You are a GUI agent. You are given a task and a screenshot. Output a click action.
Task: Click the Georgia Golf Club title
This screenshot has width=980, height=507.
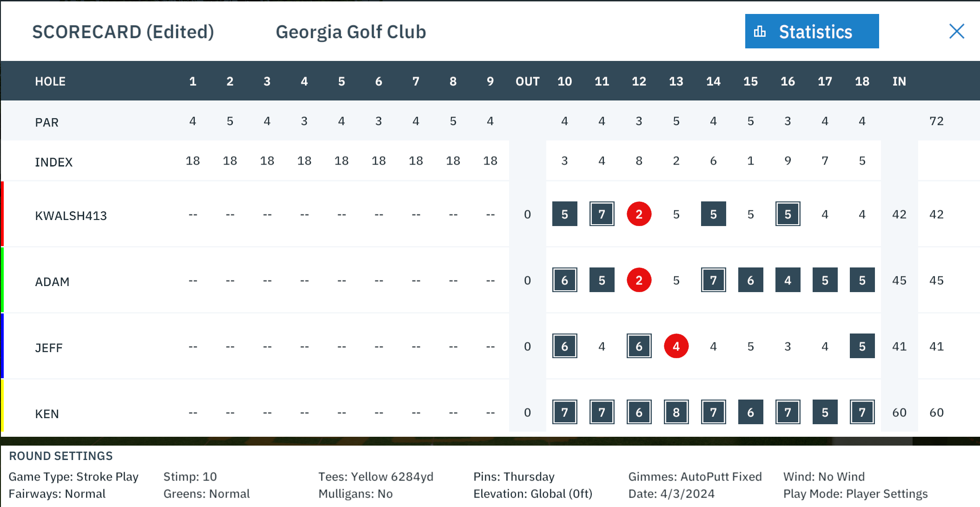coord(351,32)
